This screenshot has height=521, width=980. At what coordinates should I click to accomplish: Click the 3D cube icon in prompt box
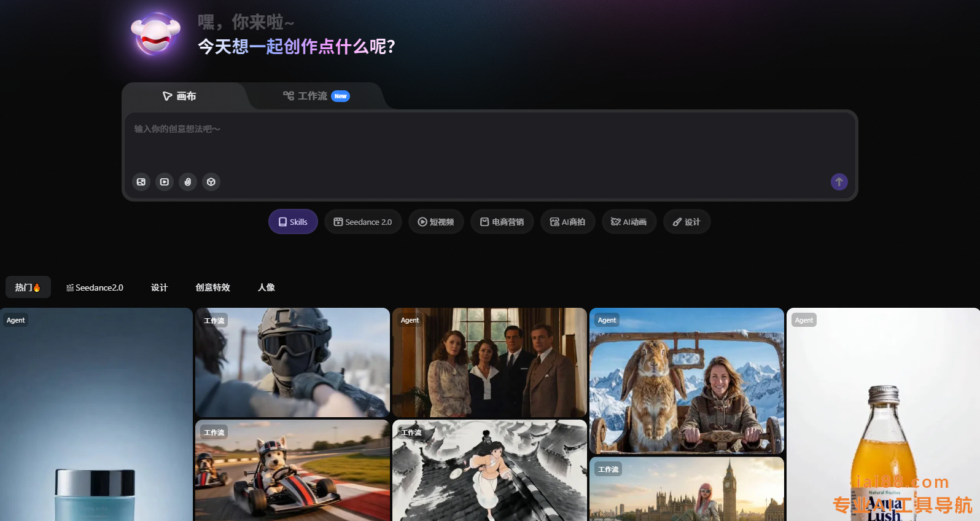click(x=211, y=182)
